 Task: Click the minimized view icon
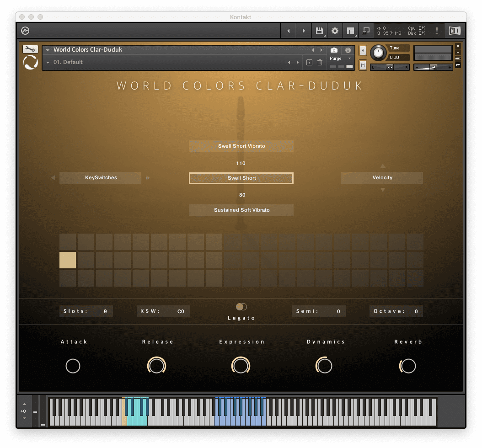pos(366,31)
